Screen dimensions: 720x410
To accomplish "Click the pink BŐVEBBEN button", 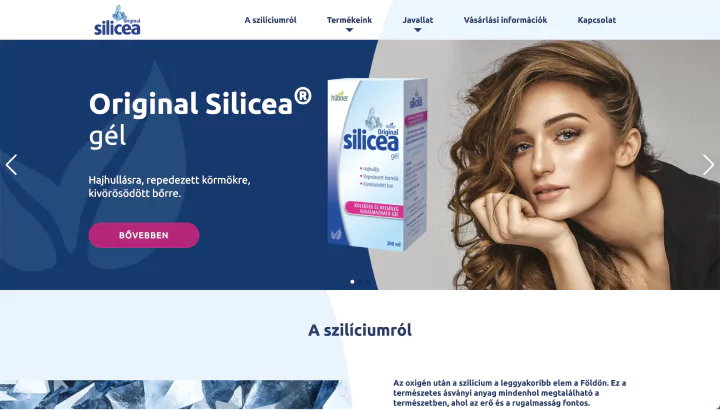I will coord(144,235).
